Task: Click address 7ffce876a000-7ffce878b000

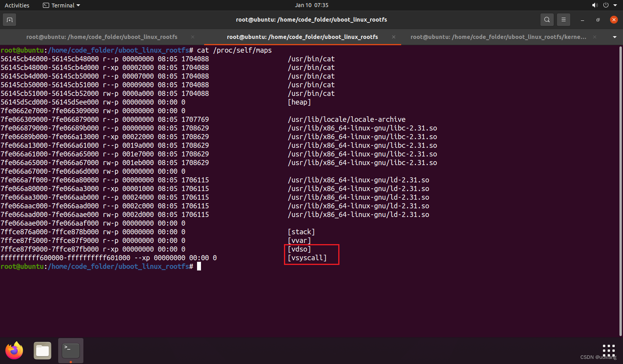Action: click(50, 232)
